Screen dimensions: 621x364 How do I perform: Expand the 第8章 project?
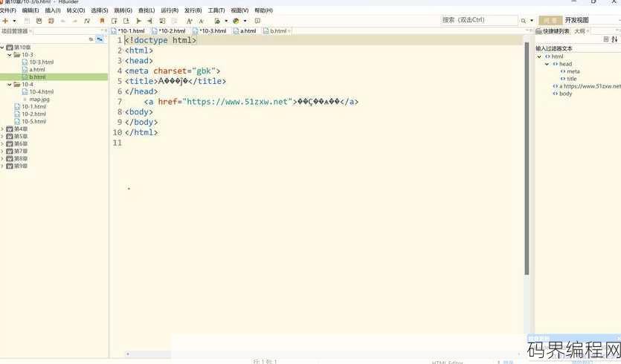(x=2, y=159)
